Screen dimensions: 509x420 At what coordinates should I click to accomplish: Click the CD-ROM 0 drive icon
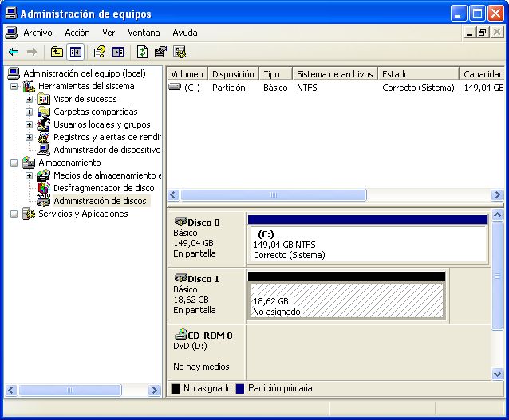180,336
